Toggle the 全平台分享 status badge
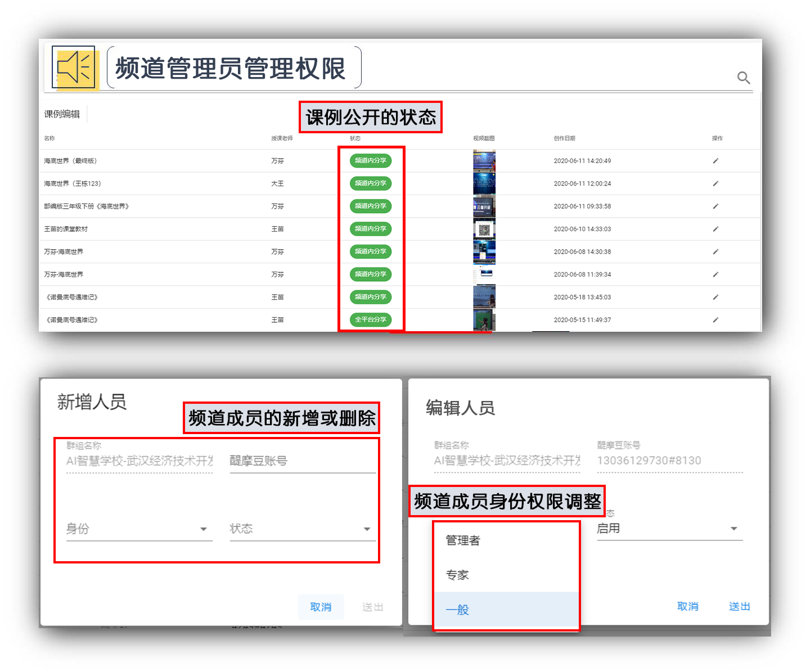806x672 pixels. click(370, 320)
